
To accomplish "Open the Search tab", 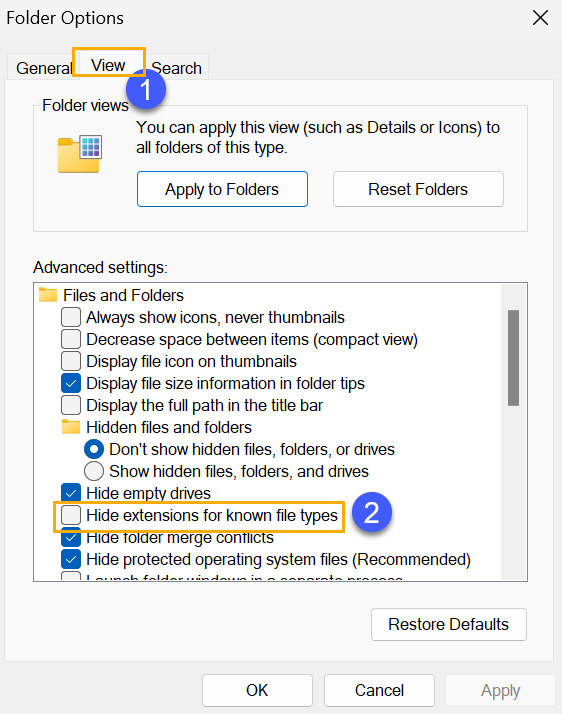I will pyautogui.click(x=177, y=68).
